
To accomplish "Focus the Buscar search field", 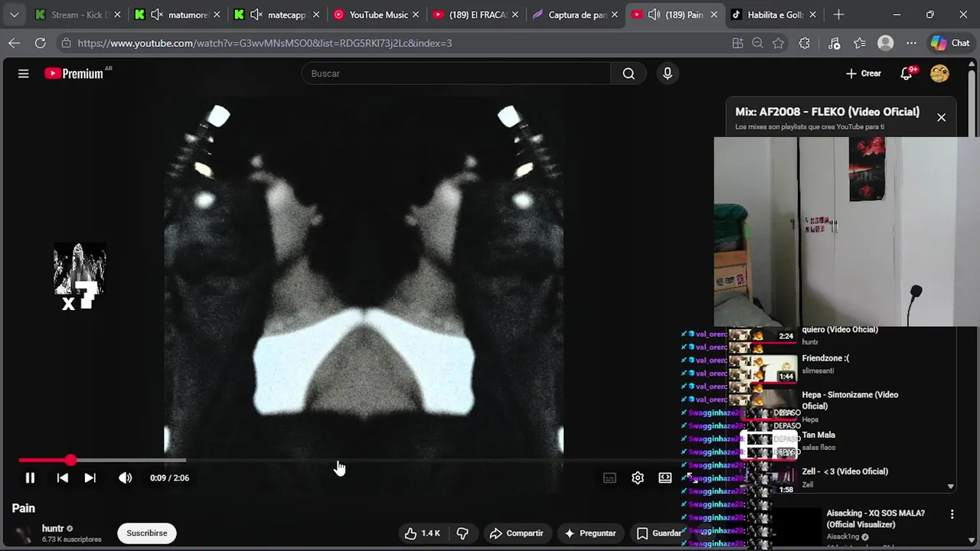I will [456, 73].
